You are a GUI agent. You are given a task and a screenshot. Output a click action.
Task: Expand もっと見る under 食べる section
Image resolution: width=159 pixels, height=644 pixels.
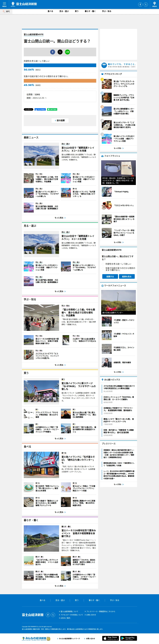click(60, 512)
